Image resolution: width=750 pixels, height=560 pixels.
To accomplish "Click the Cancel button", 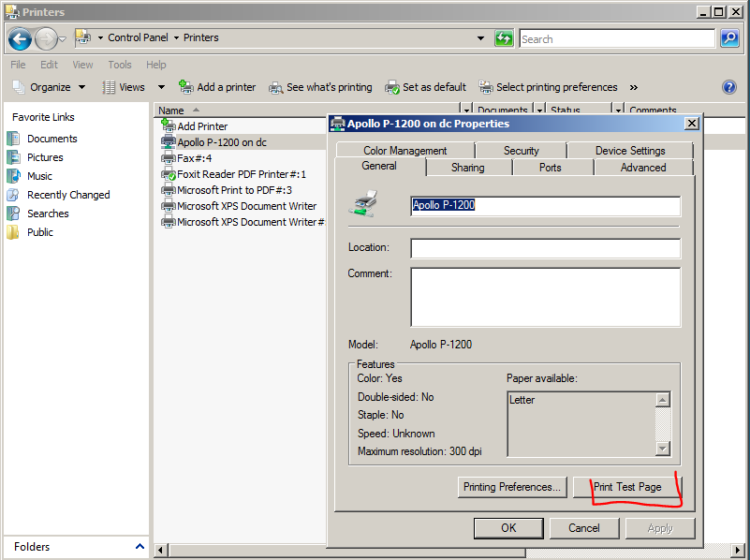I will pos(584,528).
